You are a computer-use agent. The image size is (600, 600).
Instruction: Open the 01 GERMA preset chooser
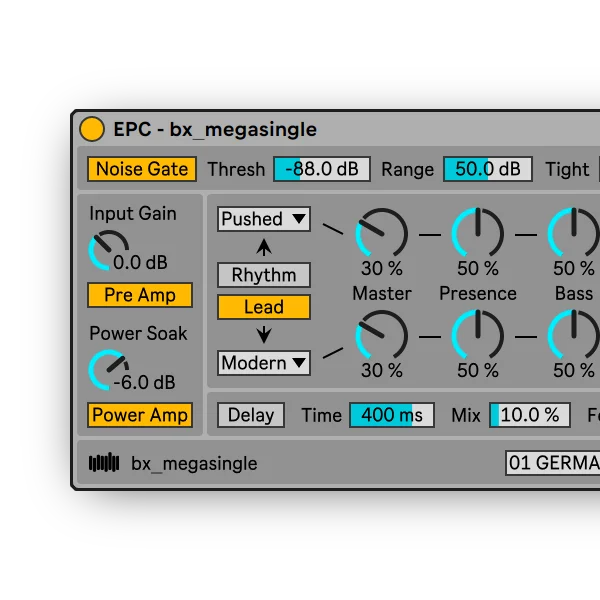point(553,463)
